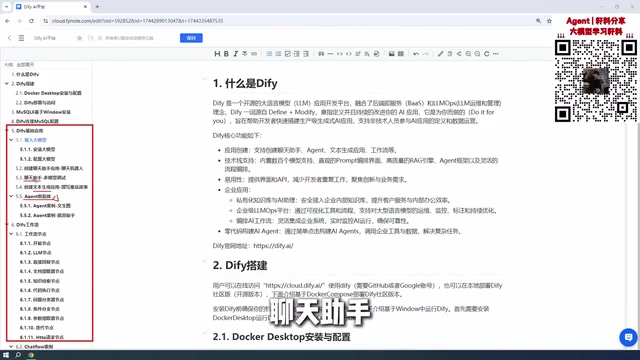Open outline item 5.5.1 Agent案例
Image resolution: width=640 pixels, height=360 pixels.
pyautogui.click(x=45, y=206)
